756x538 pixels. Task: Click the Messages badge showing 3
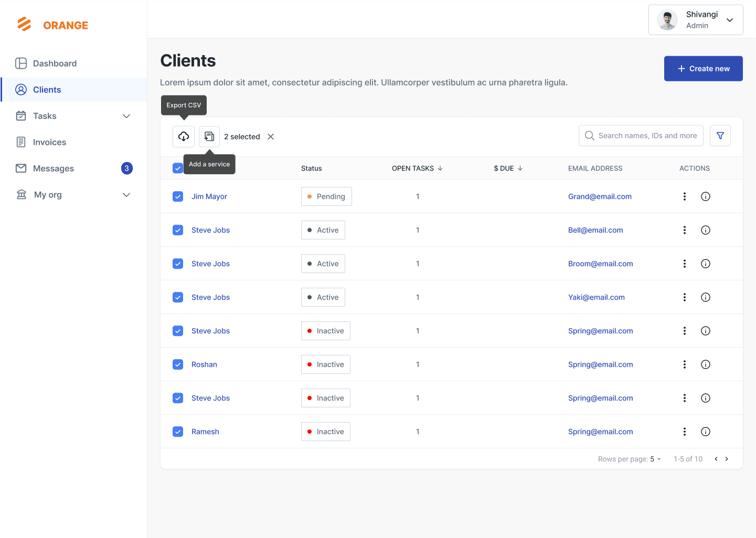127,168
